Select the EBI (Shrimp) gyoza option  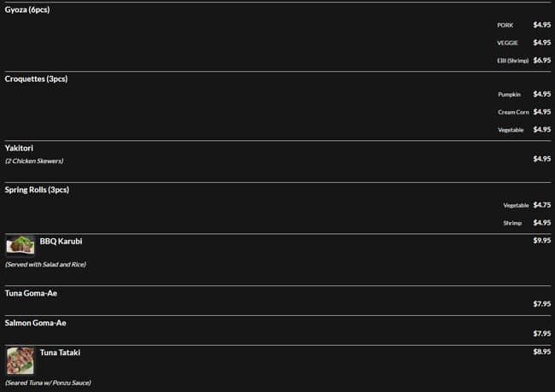point(512,61)
